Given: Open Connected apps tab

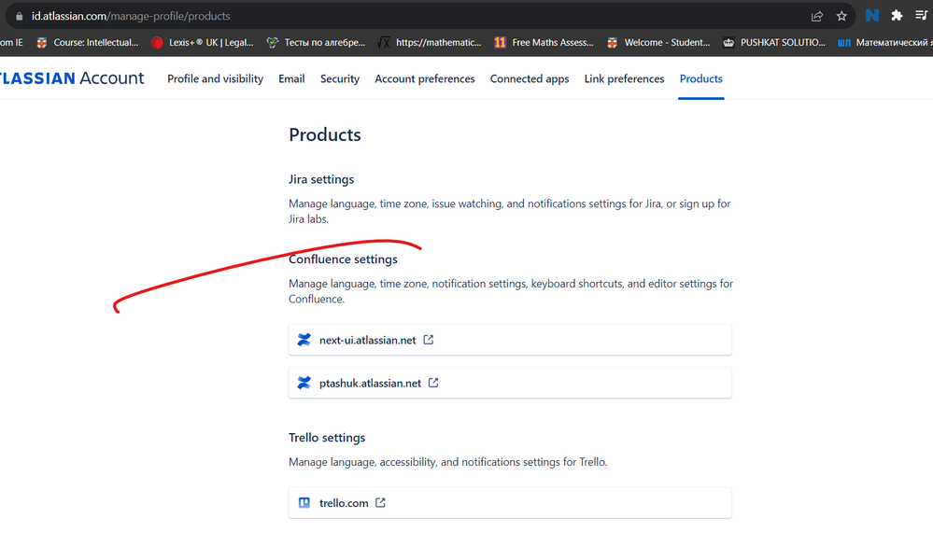Looking at the screenshot, I should (530, 78).
